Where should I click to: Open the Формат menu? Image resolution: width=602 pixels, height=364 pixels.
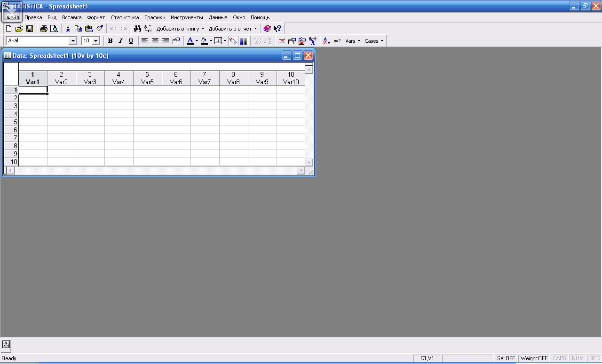(96, 17)
